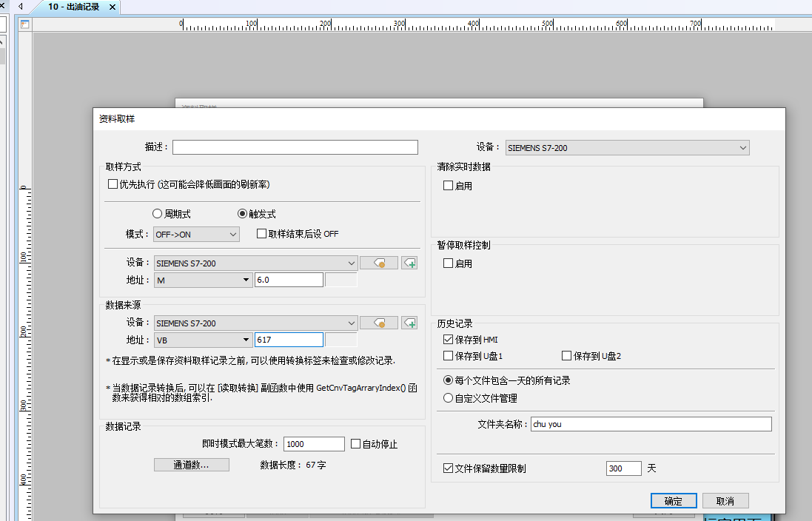Add new tag for trigger address
The height and width of the screenshot is (521, 812).
(x=409, y=263)
